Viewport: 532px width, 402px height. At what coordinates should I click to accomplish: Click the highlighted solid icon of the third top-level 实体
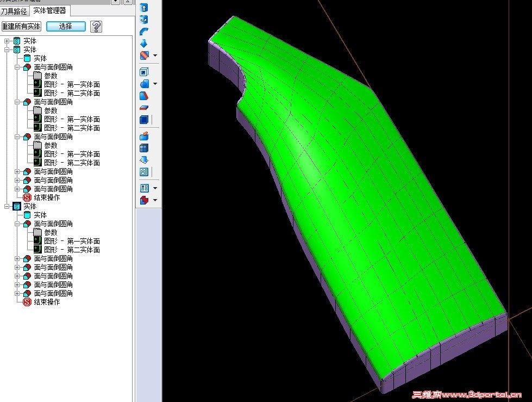pyautogui.click(x=17, y=206)
